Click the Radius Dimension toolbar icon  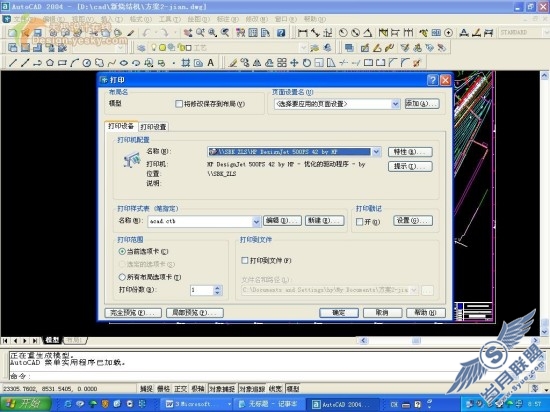(343, 33)
